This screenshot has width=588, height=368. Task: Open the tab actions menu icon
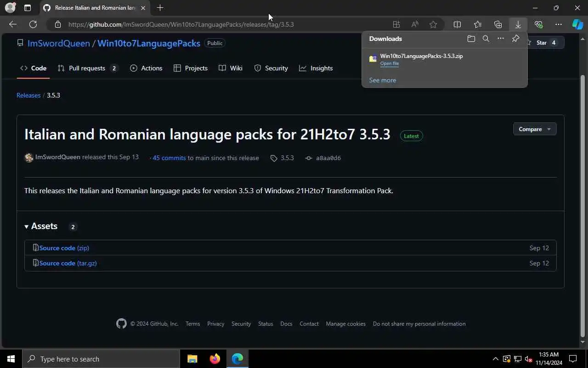(x=28, y=8)
